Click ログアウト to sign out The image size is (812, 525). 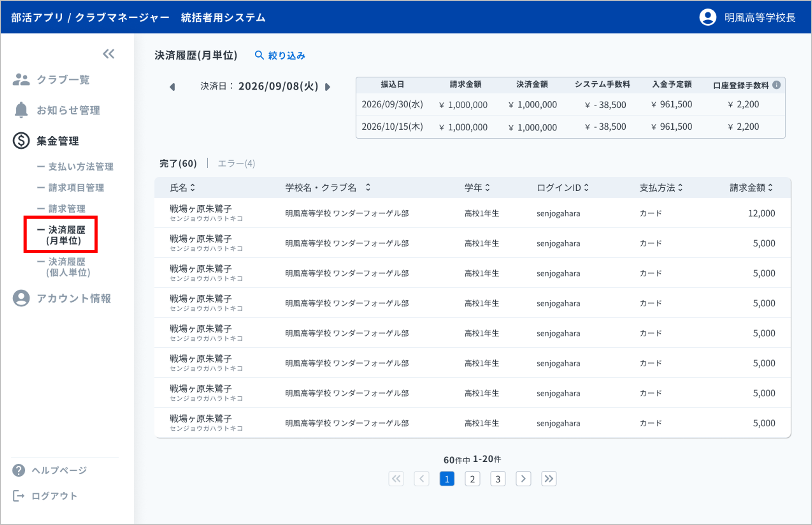[x=54, y=496]
